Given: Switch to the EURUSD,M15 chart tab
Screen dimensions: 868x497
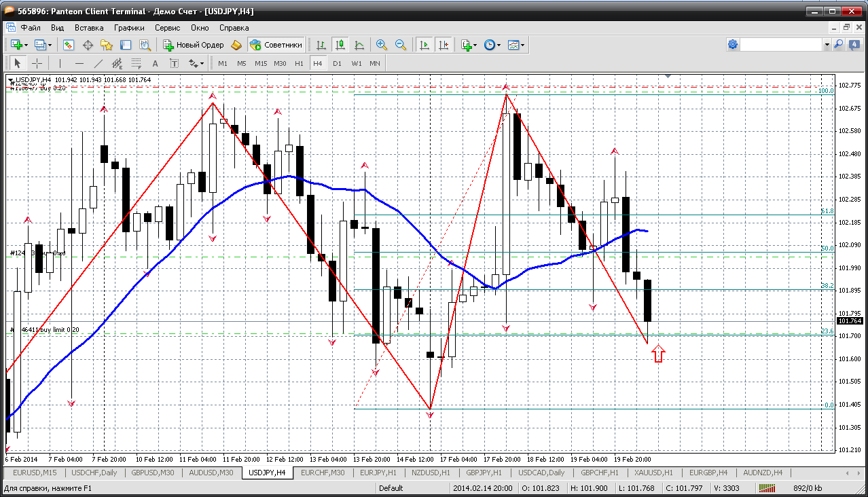Looking at the screenshot, I should point(35,473).
